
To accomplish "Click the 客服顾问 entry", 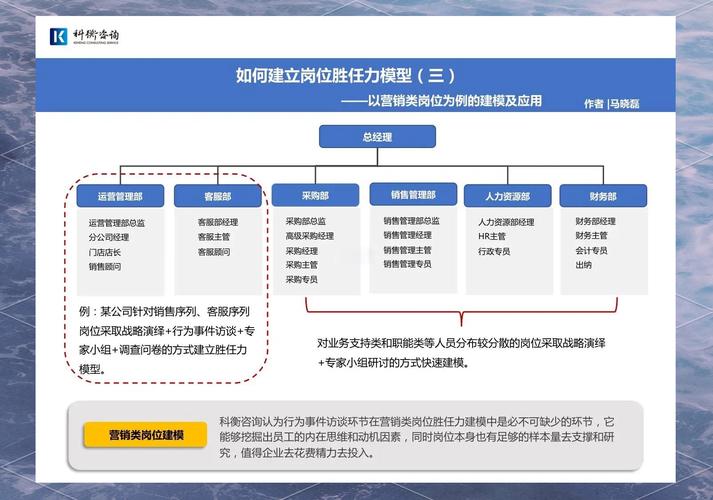I will [x=214, y=252].
